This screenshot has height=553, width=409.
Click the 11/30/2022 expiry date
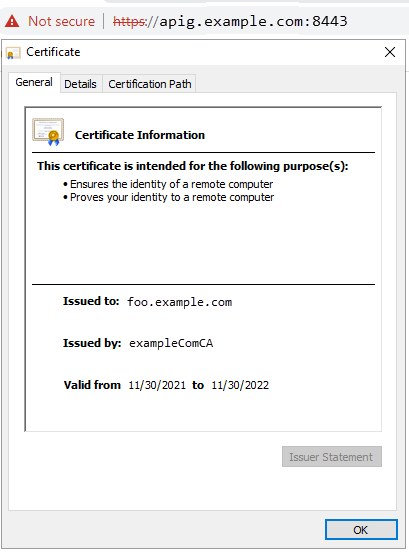[x=240, y=385]
